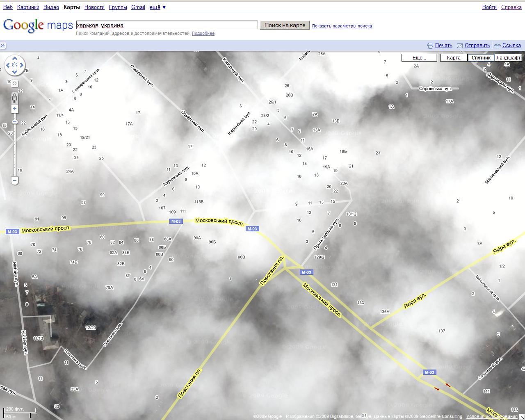Switch to Карта map view
The width and height of the screenshot is (525, 420).
pyautogui.click(x=453, y=58)
